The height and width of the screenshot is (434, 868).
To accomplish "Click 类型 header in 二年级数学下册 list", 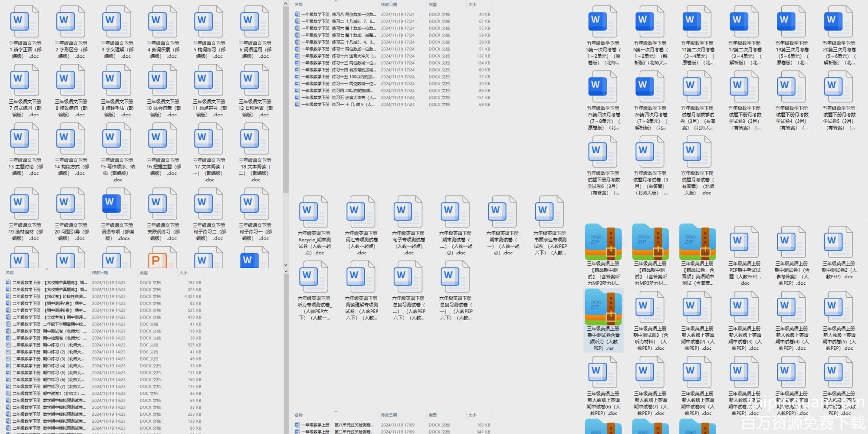I will pos(144,273).
